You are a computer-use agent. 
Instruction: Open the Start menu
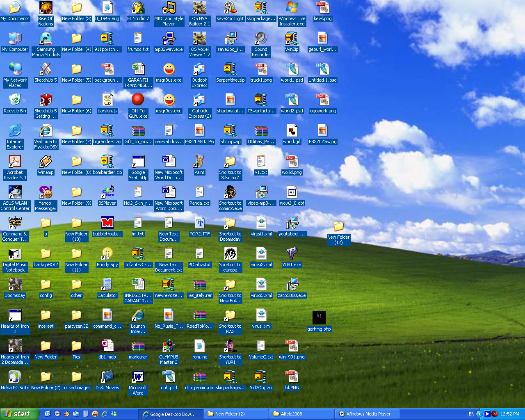tap(18, 414)
